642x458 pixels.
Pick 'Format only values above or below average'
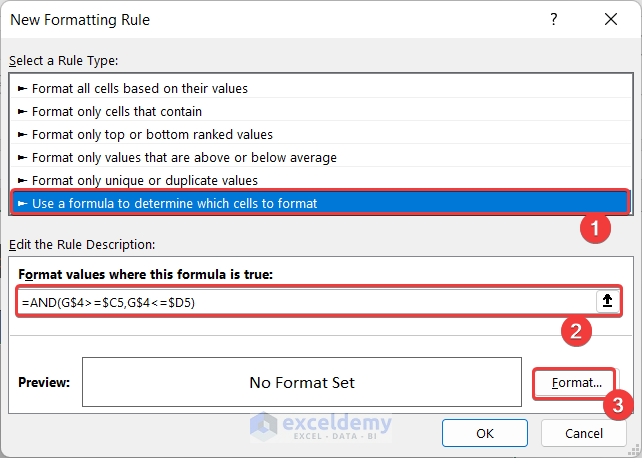(x=184, y=157)
